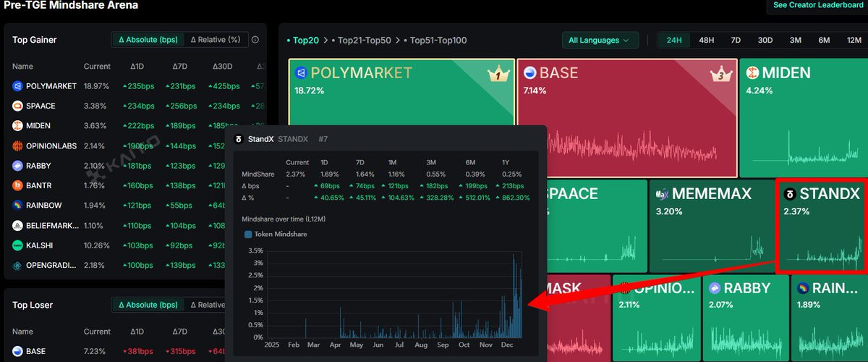Click BASE's -381bps Δ1D value
Screen dimensions: 868x362
pos(137,352)
